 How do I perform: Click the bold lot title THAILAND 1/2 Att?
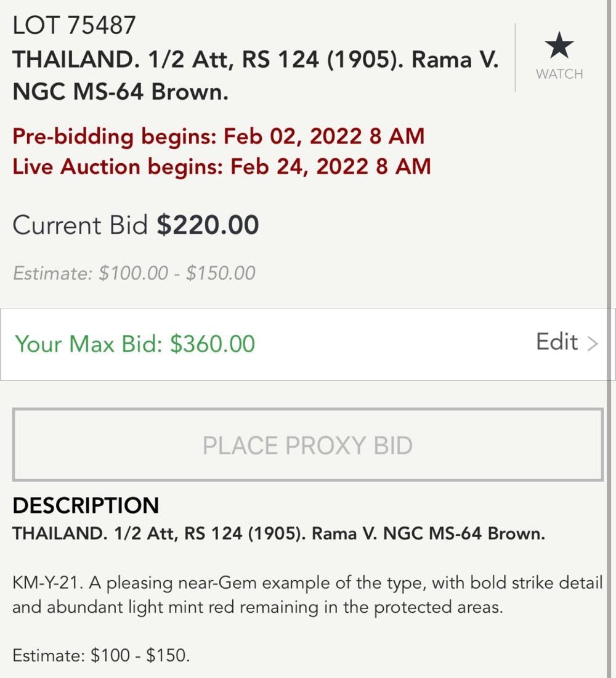click(255, 60)
